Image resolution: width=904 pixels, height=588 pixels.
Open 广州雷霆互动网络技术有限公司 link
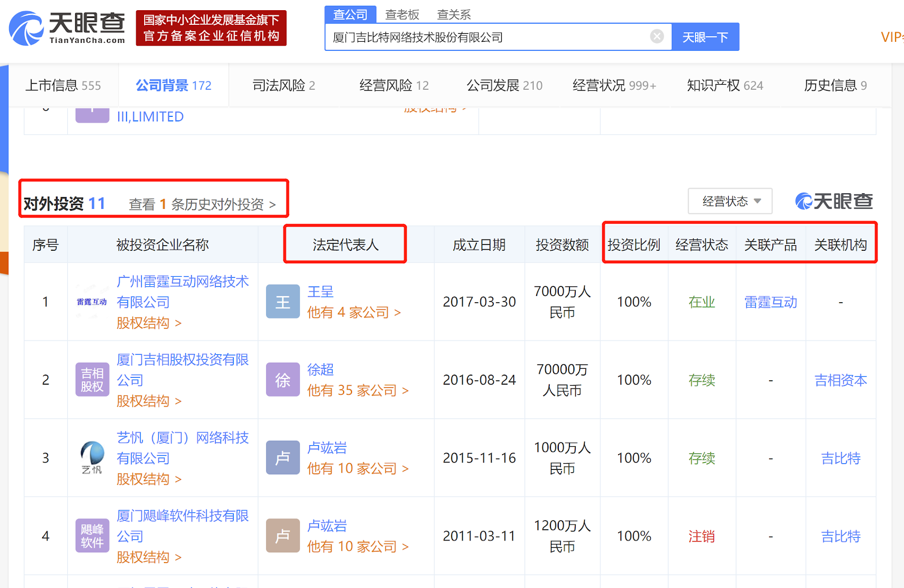(x=182, y=291)
